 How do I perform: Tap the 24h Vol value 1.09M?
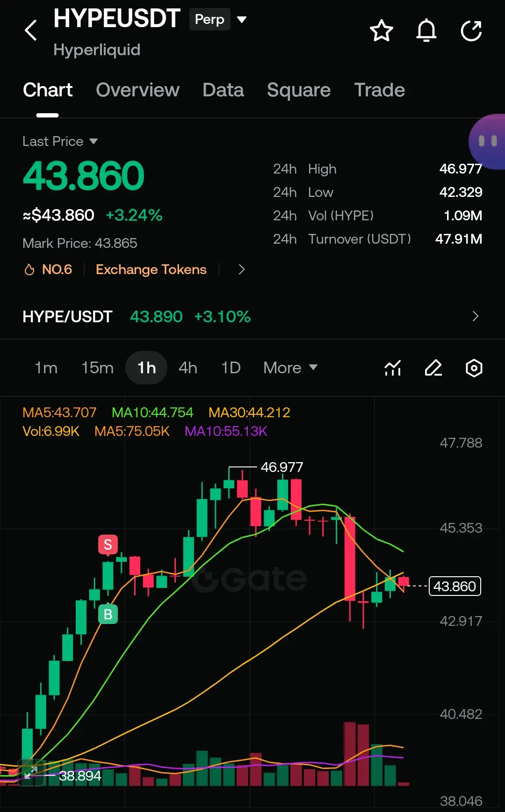463,216
